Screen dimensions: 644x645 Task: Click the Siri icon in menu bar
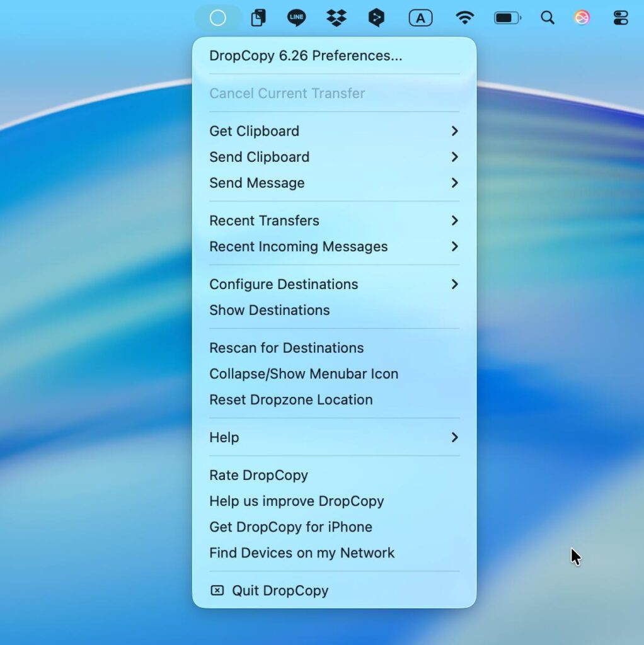point(582,18)
